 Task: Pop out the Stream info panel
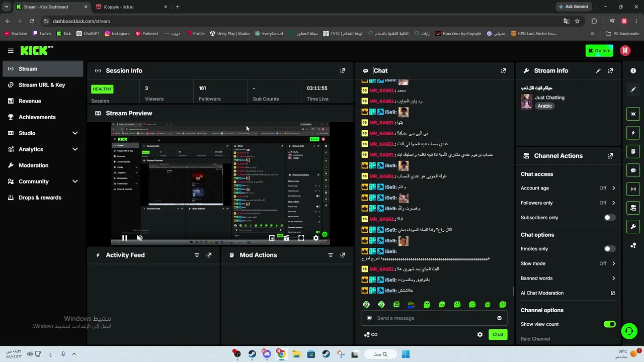pos(610,71)
